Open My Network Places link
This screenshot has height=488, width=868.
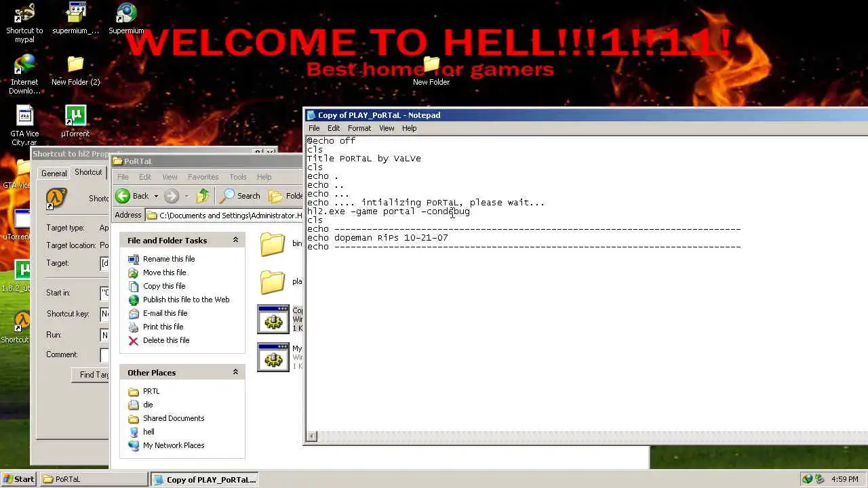click(174, 445)
